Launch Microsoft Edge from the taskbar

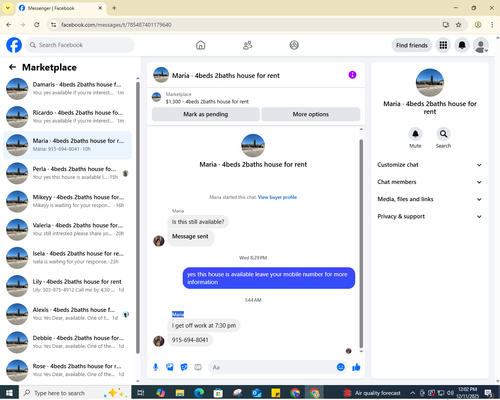point(199,393)
